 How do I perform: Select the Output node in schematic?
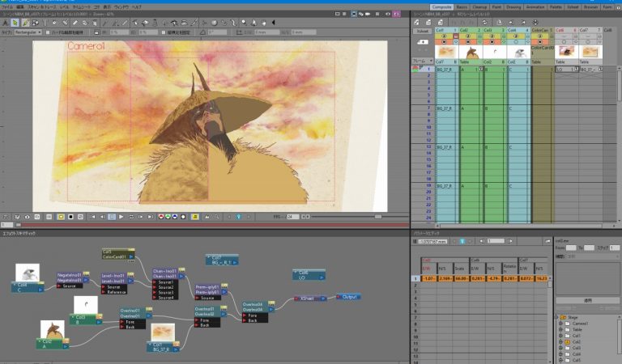coord(348,297)
